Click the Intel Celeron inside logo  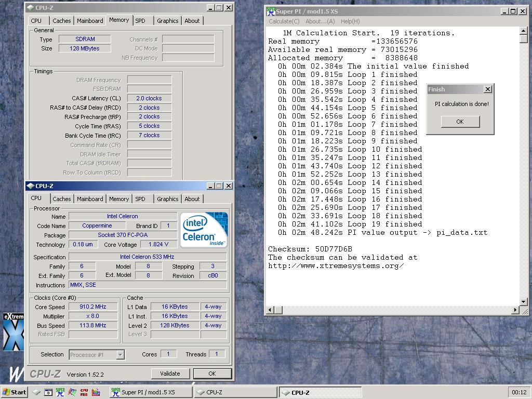click(x=204, y=230)
